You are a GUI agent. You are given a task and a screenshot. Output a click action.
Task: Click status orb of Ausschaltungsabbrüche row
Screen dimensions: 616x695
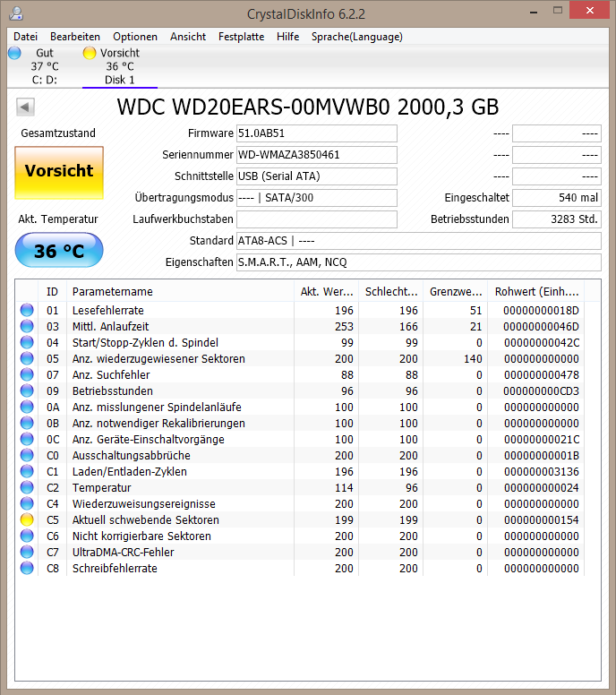27,455
